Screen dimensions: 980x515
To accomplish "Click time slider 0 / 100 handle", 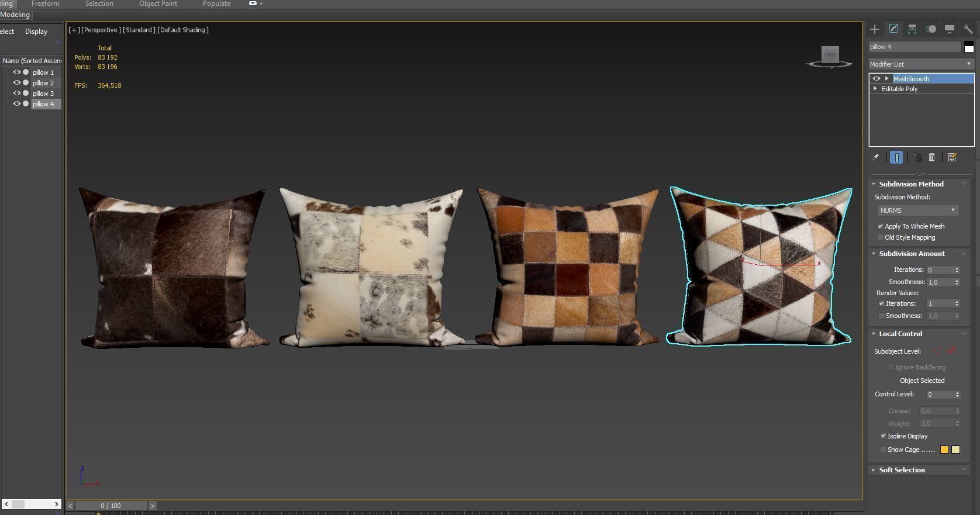I will click(111, 506).
